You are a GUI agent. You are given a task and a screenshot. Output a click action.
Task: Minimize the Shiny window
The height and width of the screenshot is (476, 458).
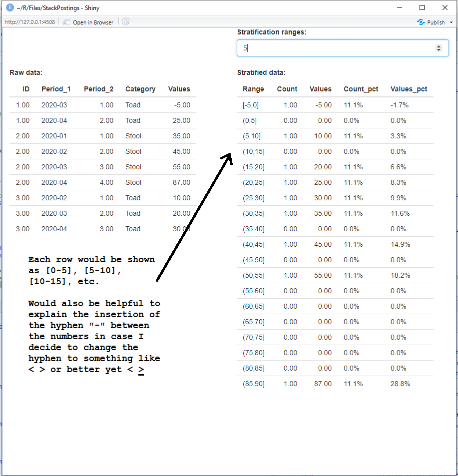(400, 7)
